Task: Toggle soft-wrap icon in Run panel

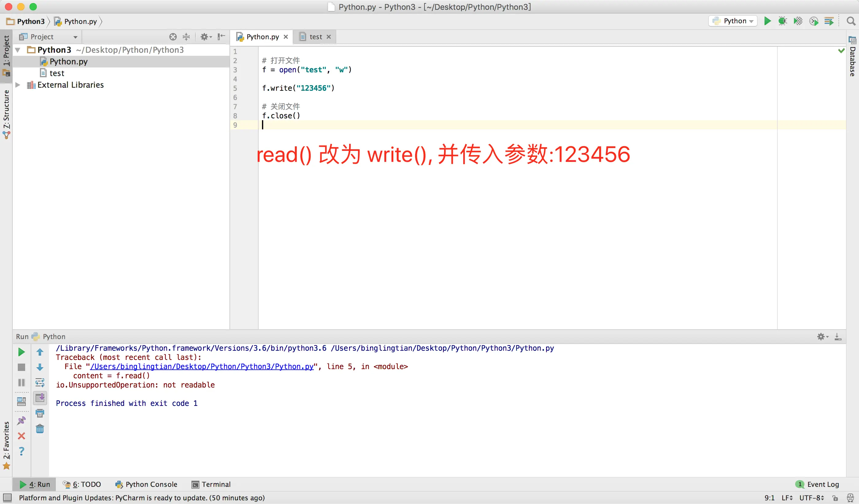Action: [x=40, y=382]
